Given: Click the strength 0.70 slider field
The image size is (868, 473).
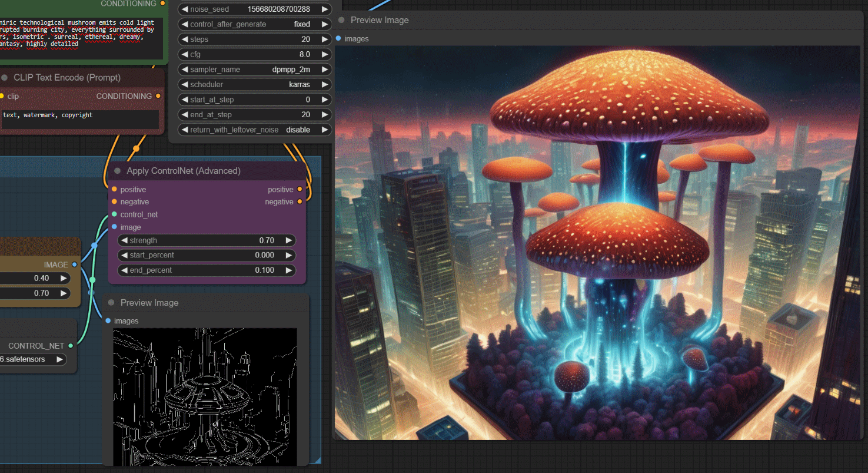Looking at the screenshot, I should (206, 240).
